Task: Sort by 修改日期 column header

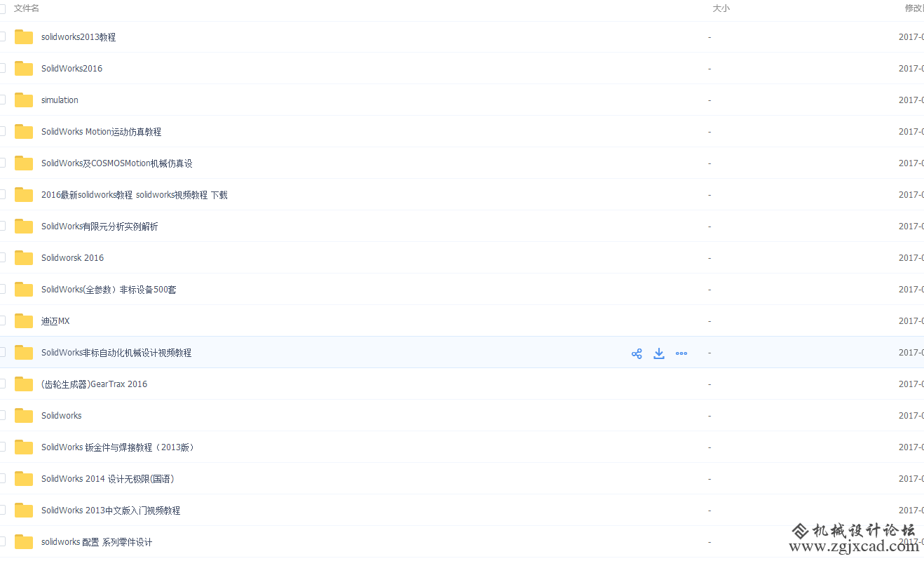Action: (x=914, y=8)
